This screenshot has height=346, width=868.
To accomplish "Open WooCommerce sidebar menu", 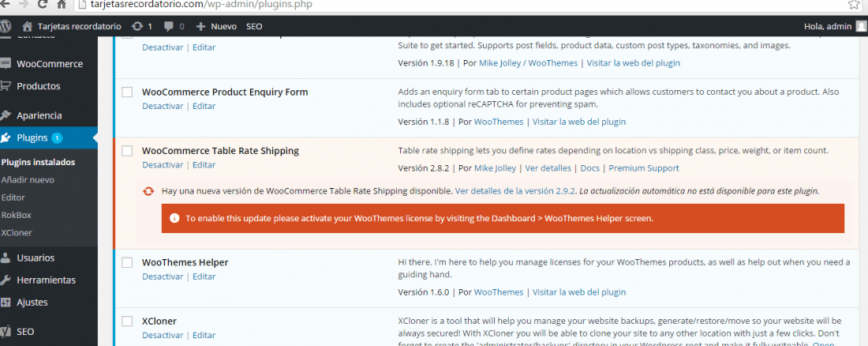I will pyautogui.click(x=49, y=64).
